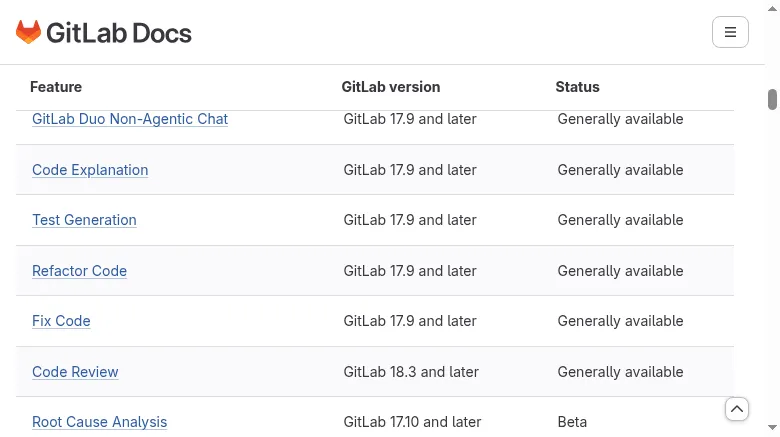The width and height of the screenshot is (780, 437).
Task: Go to the Fix Code link
Action: 61,321
